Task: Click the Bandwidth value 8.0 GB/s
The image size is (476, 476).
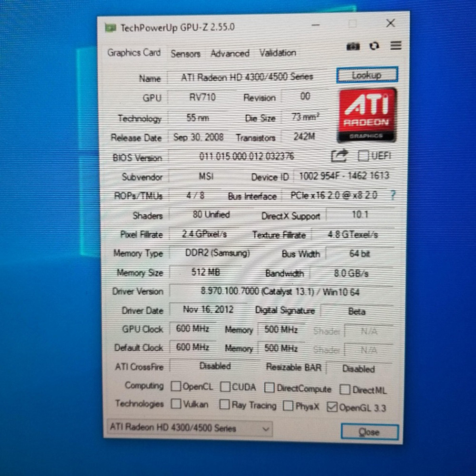Action: point(351,273)
